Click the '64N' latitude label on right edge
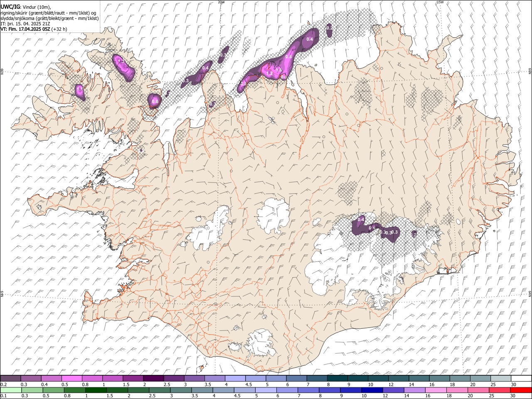Image resolution: width=532 pixels, height=399 pixels. (530, 293)
